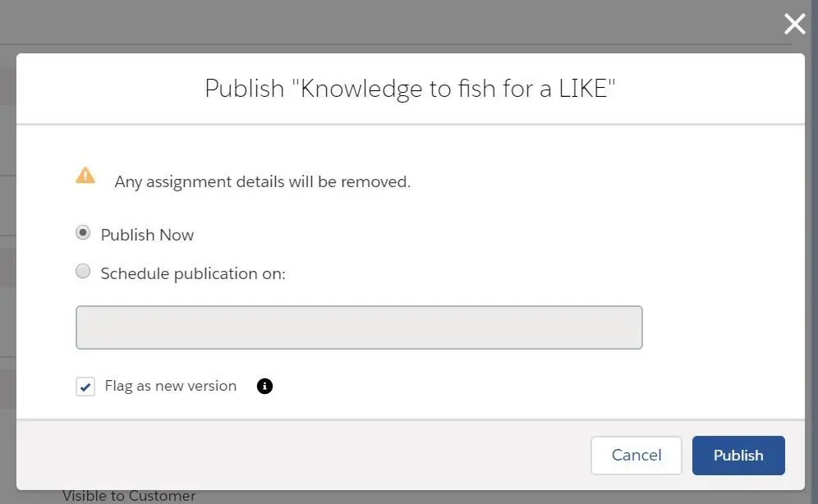Click the empty white area beside the date field
The width and height of the screenshot is (818, 504).
point(723,328)
